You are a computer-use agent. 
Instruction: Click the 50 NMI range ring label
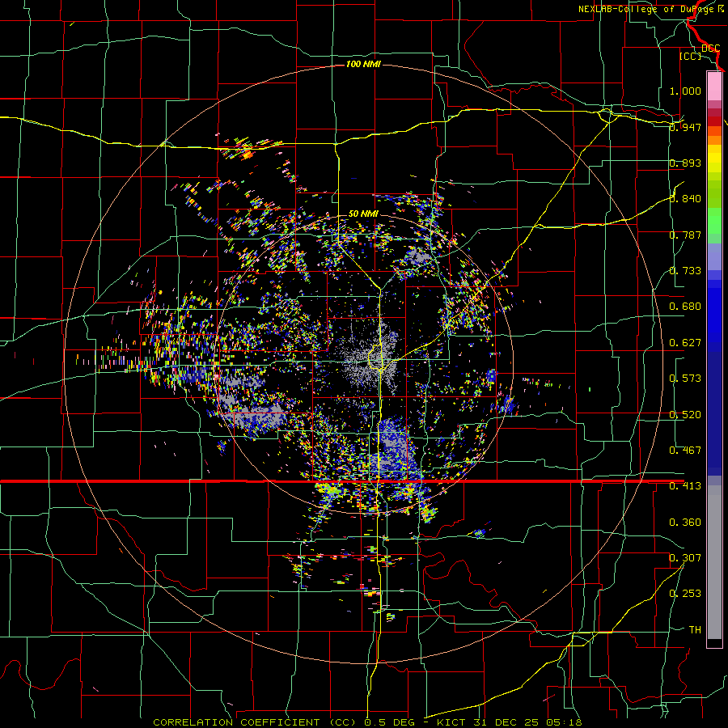363,214
